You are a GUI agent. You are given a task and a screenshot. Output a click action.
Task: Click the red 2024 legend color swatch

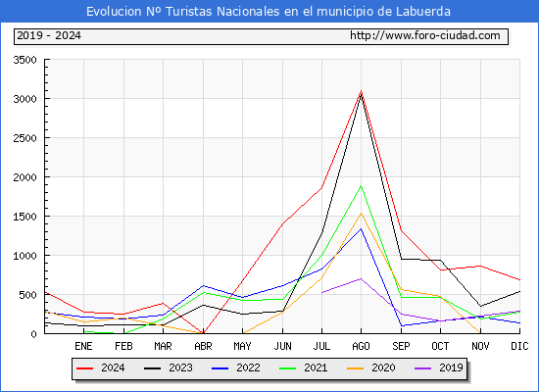click(84, 368)
